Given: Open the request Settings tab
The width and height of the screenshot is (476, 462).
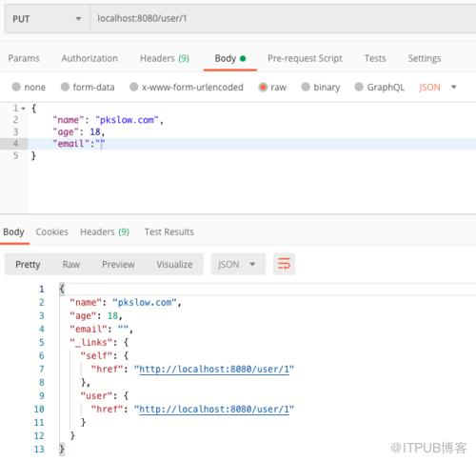Looking at the screenshot, I should [x=425, y=58].
